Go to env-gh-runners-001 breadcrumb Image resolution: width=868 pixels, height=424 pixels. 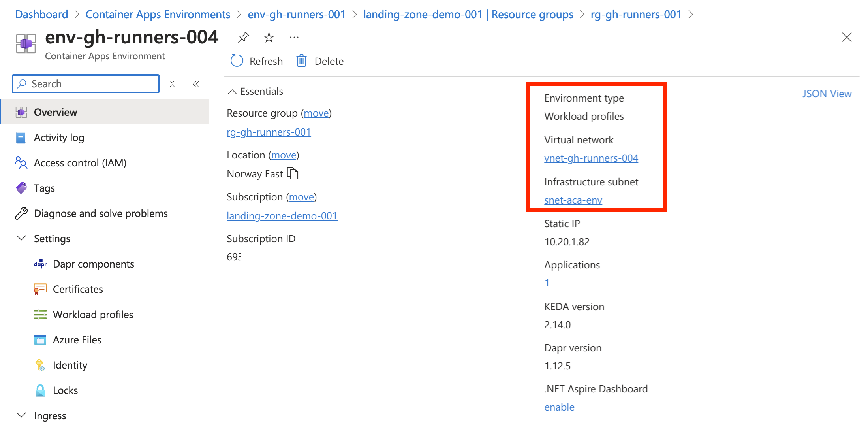(297, 15)
